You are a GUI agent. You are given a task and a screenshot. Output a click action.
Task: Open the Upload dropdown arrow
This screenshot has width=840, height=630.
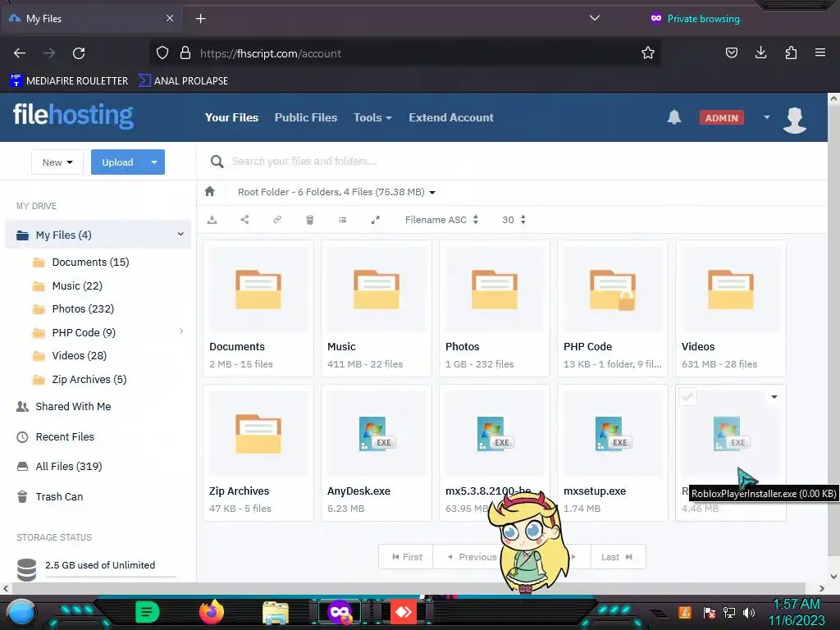[x=154, y=162]
